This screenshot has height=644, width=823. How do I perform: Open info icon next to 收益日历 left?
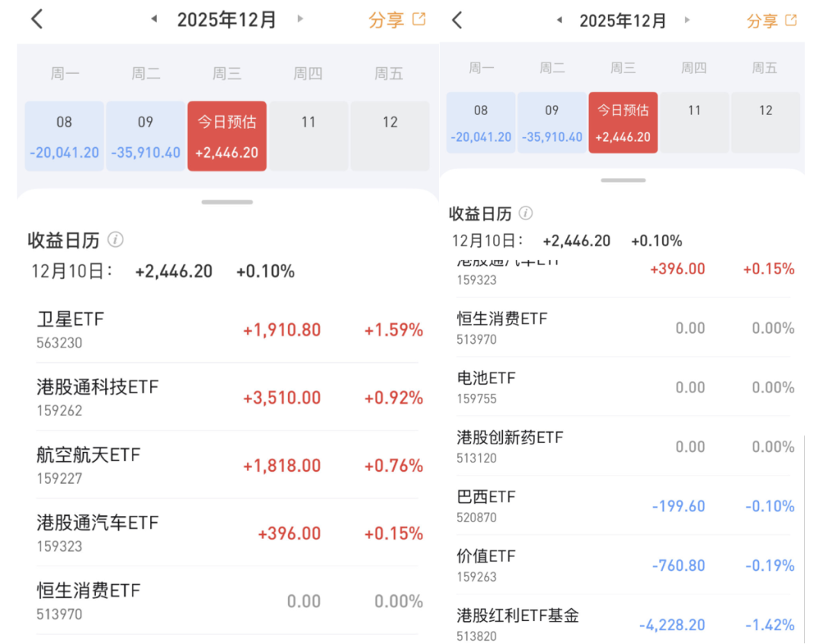[x=116, y=240]
